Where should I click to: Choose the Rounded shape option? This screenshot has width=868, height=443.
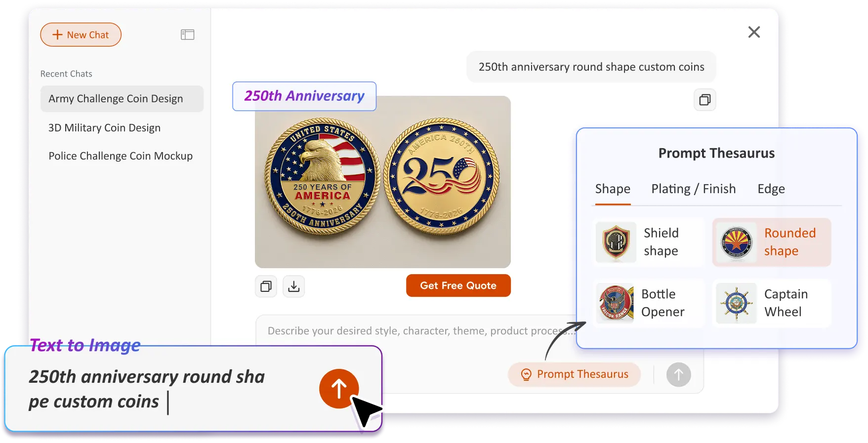[772, 242]
